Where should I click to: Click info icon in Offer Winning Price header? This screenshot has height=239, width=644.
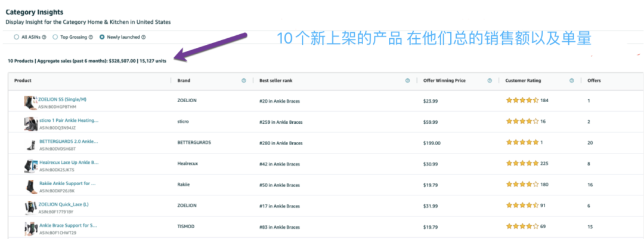coord(490,81)
